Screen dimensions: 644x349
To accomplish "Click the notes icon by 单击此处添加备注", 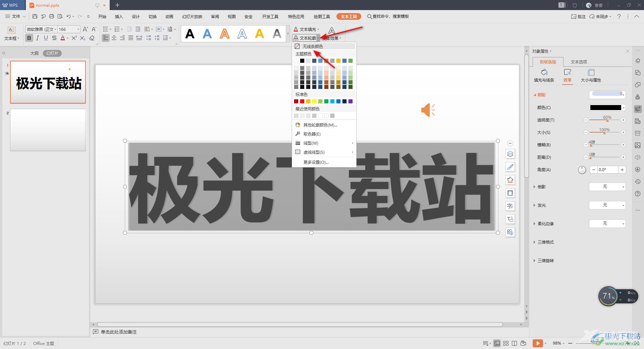I will [x=96, y=332].
